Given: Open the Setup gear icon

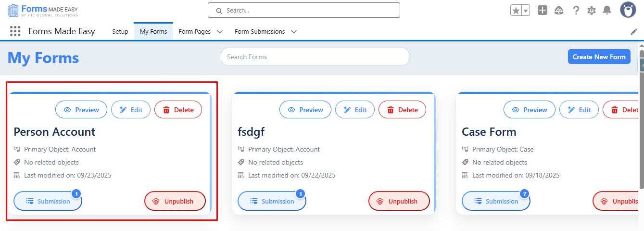Looking at the screenshot, I should click(592, 10).
